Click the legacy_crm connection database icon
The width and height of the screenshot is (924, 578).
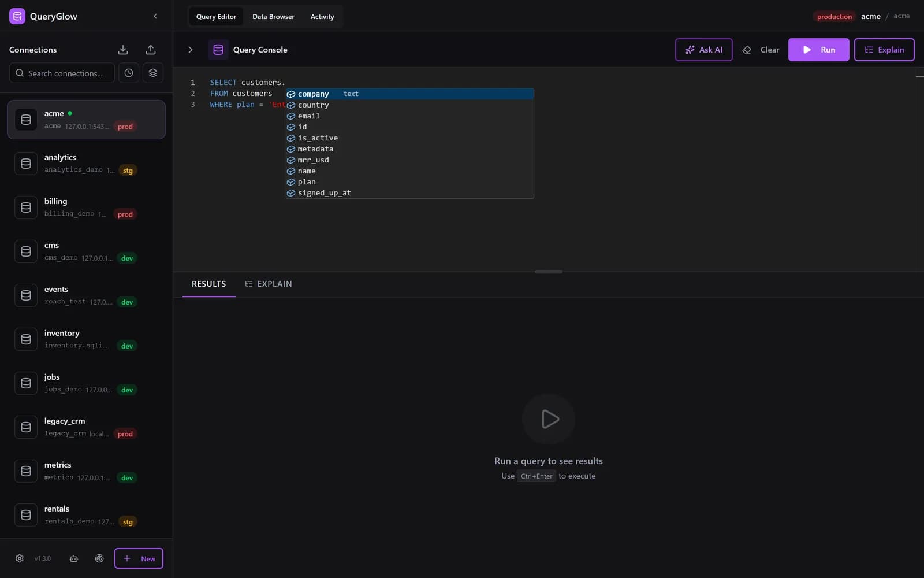[26, 427]
